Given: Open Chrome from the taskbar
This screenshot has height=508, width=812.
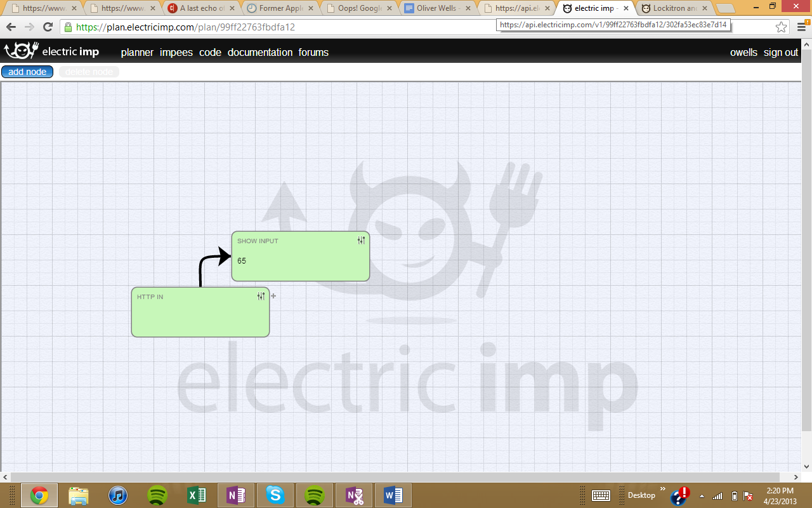Looking at the screenshot, I should [x=39, y=495].
